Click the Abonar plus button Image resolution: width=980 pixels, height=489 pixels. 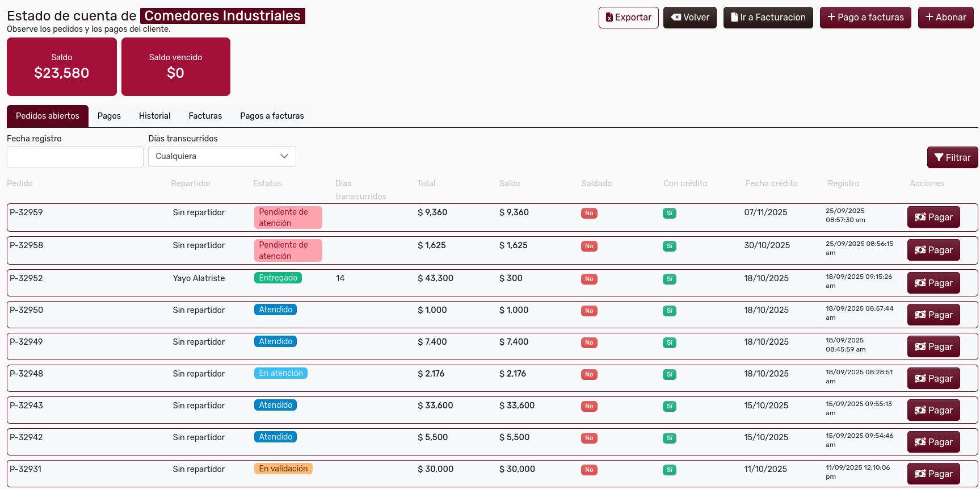click(x=945, y=18)
